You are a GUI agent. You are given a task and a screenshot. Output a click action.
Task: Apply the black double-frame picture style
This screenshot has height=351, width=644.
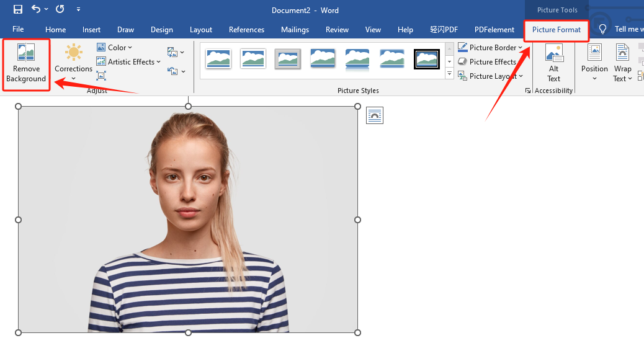427,59
